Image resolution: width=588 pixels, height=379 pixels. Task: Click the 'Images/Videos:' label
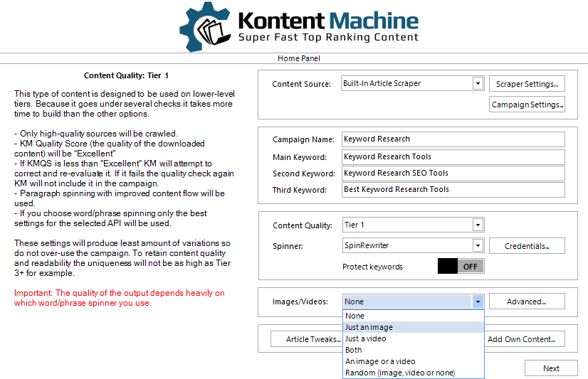coord(300,301)
